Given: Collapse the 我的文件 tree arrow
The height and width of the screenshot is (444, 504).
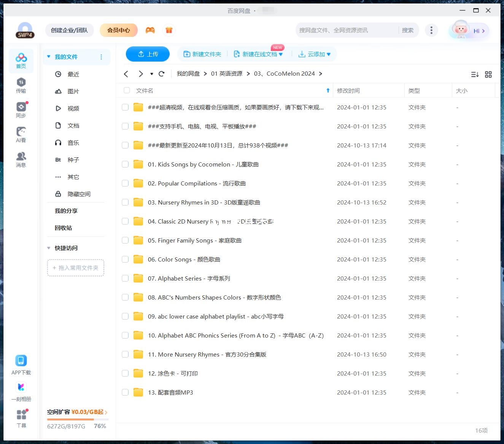Looking at the screenshot, I should [x=49, y=57].
